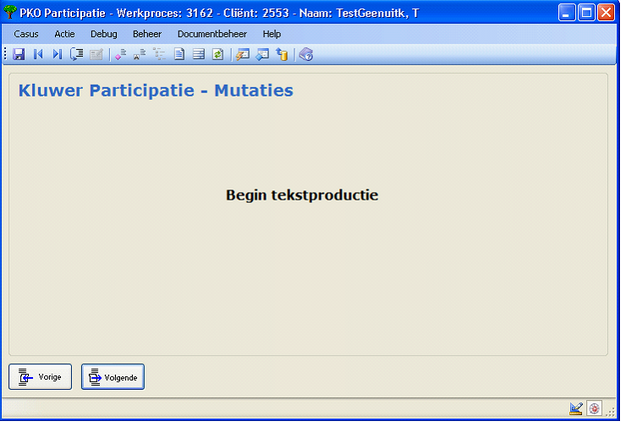Click the Volgende button
621x422 pixels.
[113, 377]
